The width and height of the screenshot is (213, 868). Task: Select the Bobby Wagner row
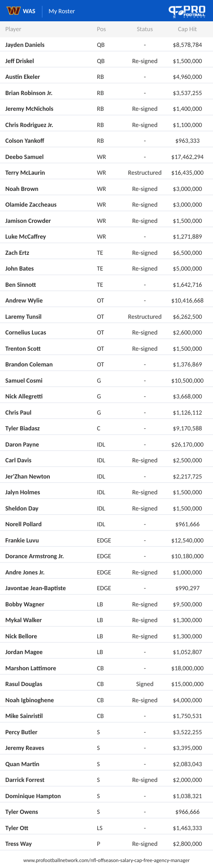[106, 604]
